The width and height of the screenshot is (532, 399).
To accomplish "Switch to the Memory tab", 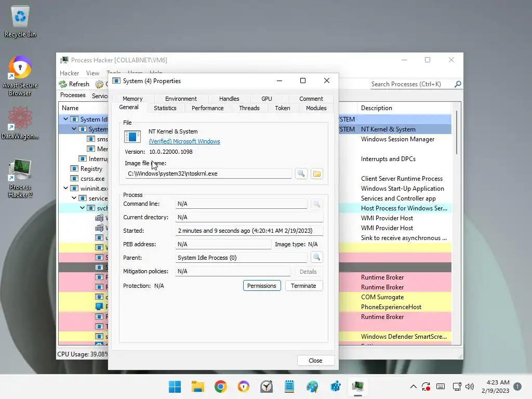I will (x=132, y=99).
